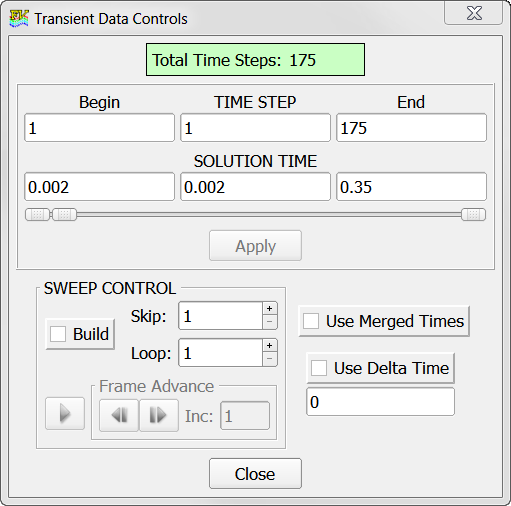The height and width of the screenshot is (506, 511).
Task: Click the app icon in title bar
Action: 19,19
